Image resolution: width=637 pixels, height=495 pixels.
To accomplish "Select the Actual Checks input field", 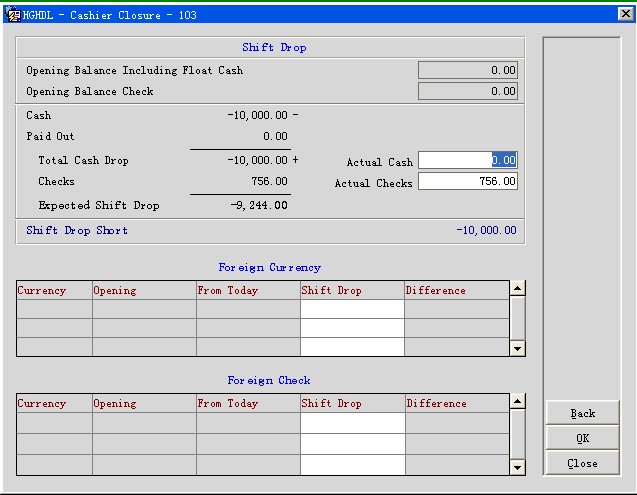I will 467,181.
